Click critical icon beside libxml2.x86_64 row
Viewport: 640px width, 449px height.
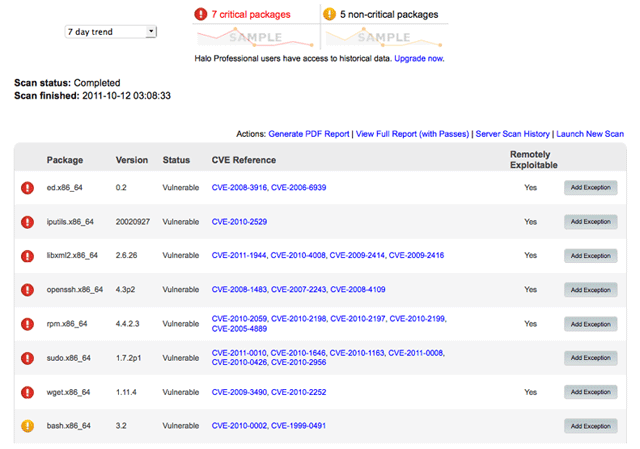click(x=27, y=256)
